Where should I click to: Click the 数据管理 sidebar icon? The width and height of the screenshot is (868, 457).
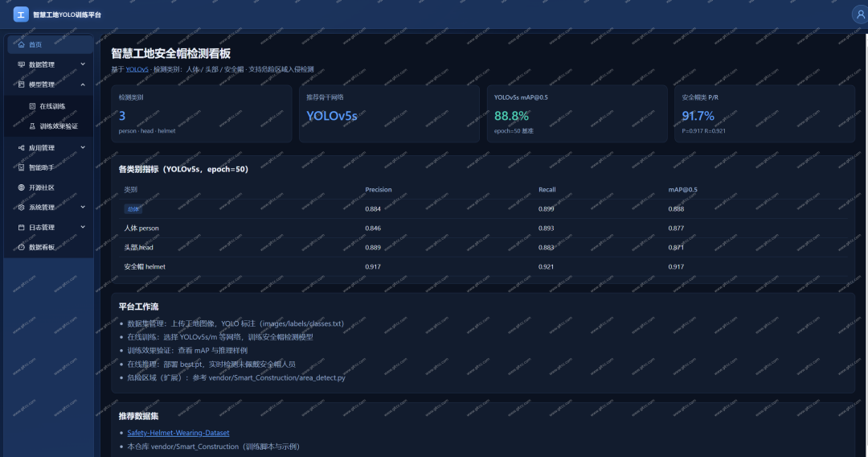21,64
